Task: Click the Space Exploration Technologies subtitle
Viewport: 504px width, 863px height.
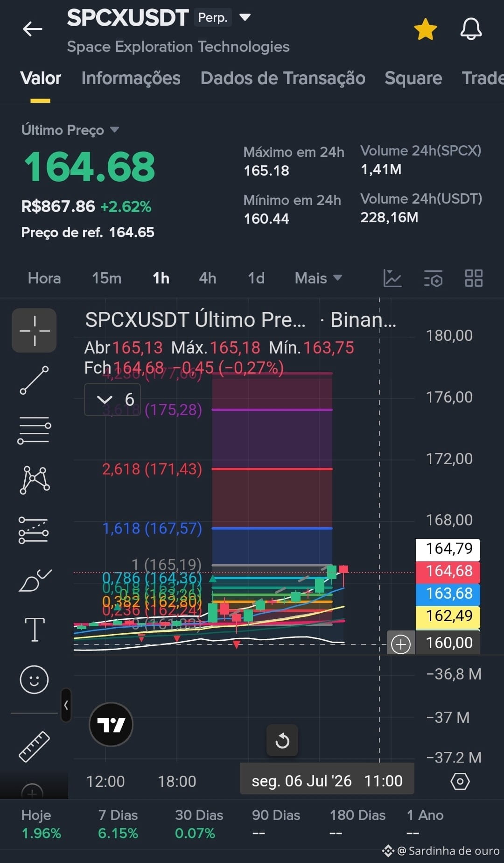Action: pos(178,47)
